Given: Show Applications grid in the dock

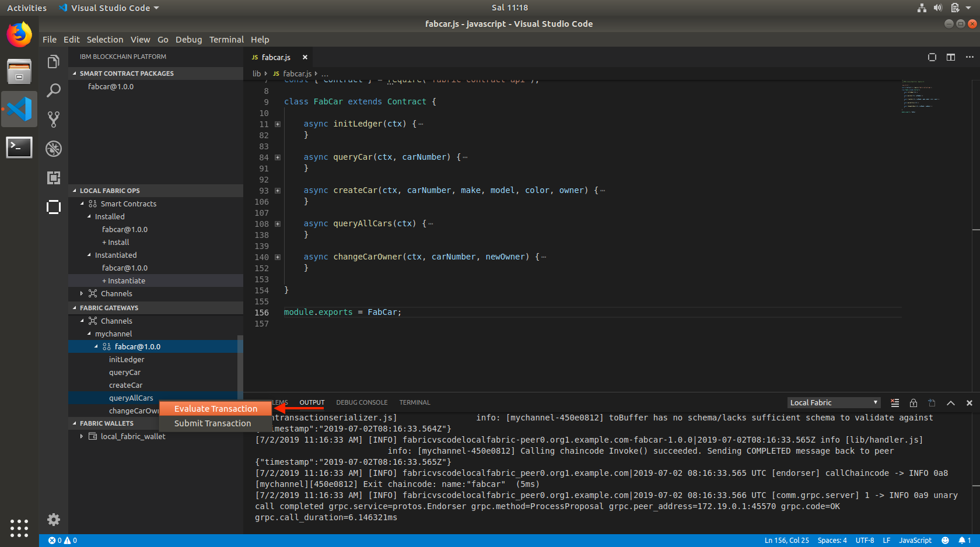Looking at the screenshot, I should (19, 528).
